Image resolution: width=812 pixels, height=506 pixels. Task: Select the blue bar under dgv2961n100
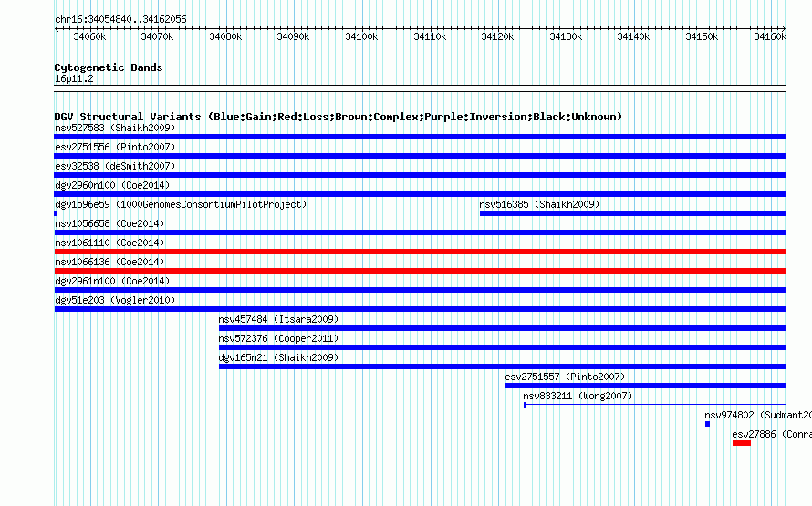420,290
